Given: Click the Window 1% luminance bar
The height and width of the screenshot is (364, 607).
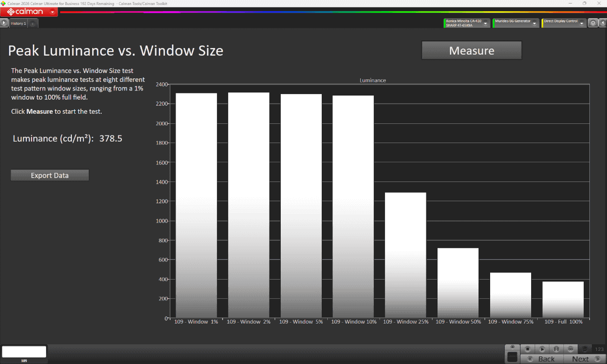Looking at the screenshot, I should [196, 205].
